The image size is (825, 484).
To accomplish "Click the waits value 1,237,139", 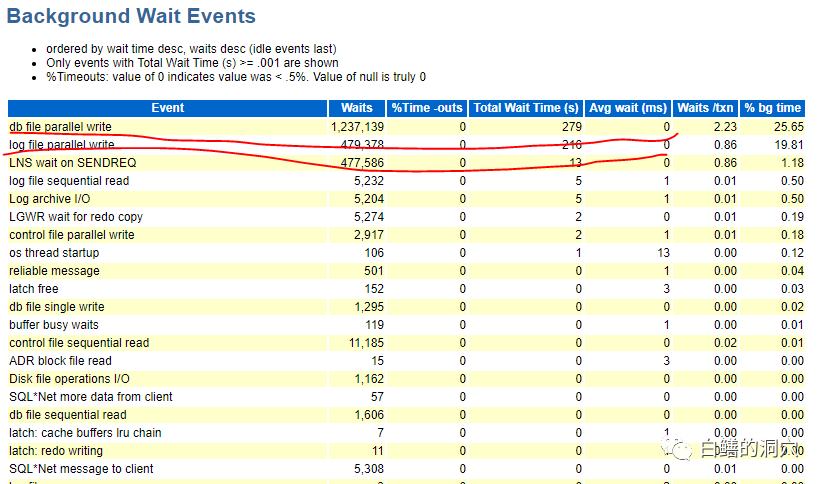I will click(357, 127).
